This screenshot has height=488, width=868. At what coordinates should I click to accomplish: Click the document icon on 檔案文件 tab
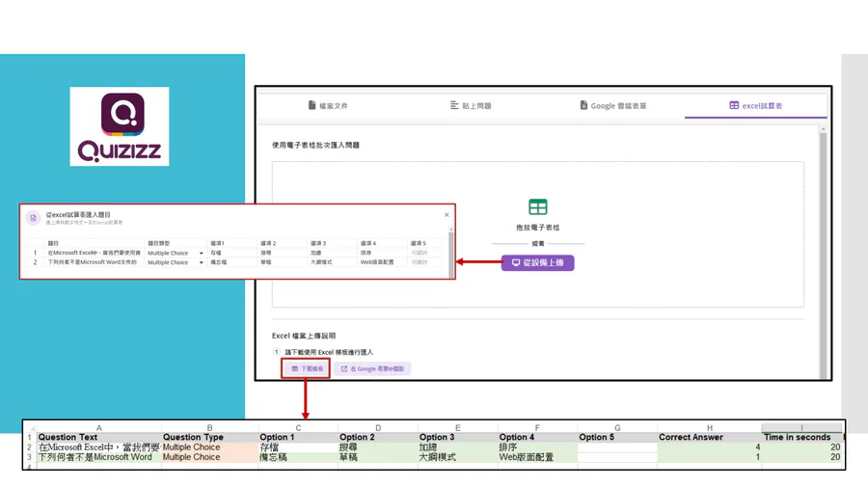(x=312, y=105)
